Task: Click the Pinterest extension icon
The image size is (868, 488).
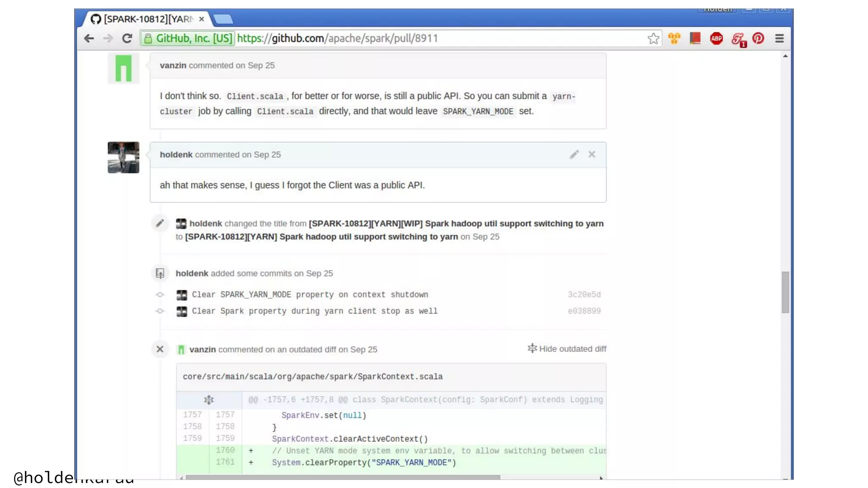Action: point(758,39)
